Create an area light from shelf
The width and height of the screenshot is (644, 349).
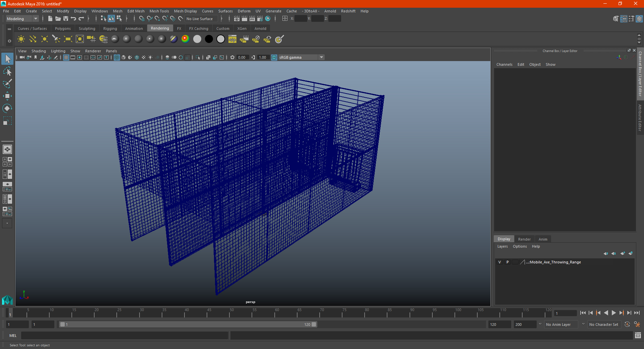[68, 39]
